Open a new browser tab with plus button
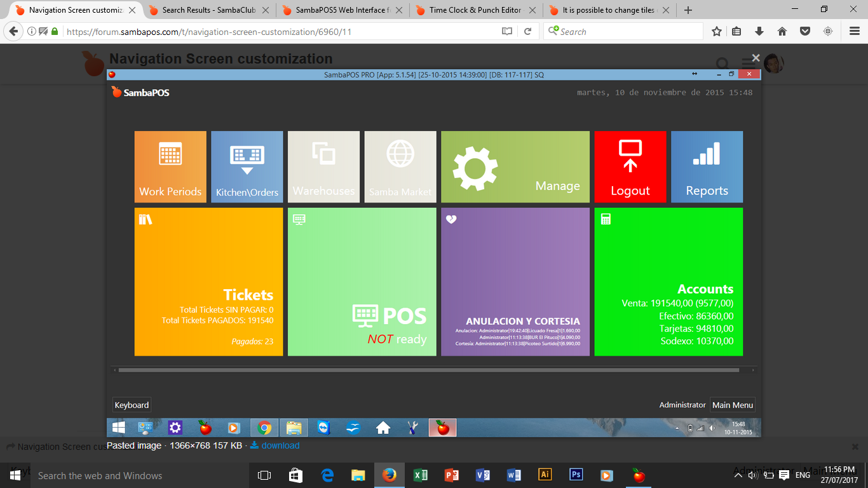Viewport: 868px width, 488px height. click(x=688, y=10)
